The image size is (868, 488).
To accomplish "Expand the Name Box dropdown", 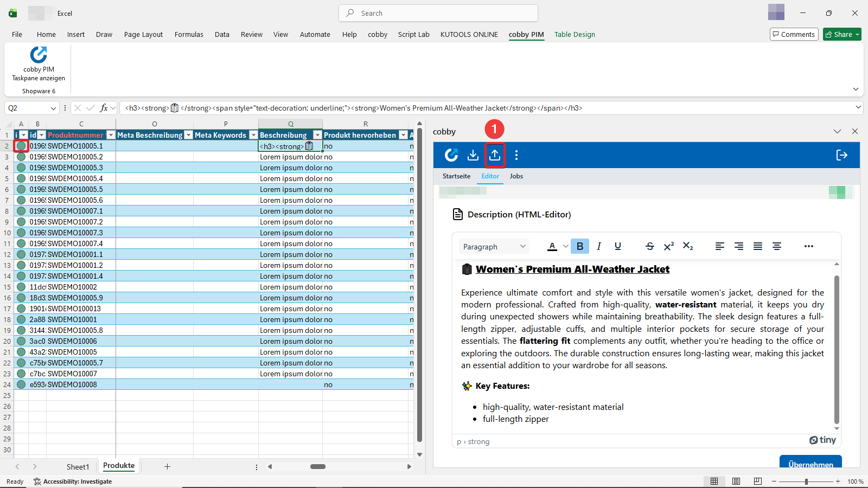I will [53, 108].
